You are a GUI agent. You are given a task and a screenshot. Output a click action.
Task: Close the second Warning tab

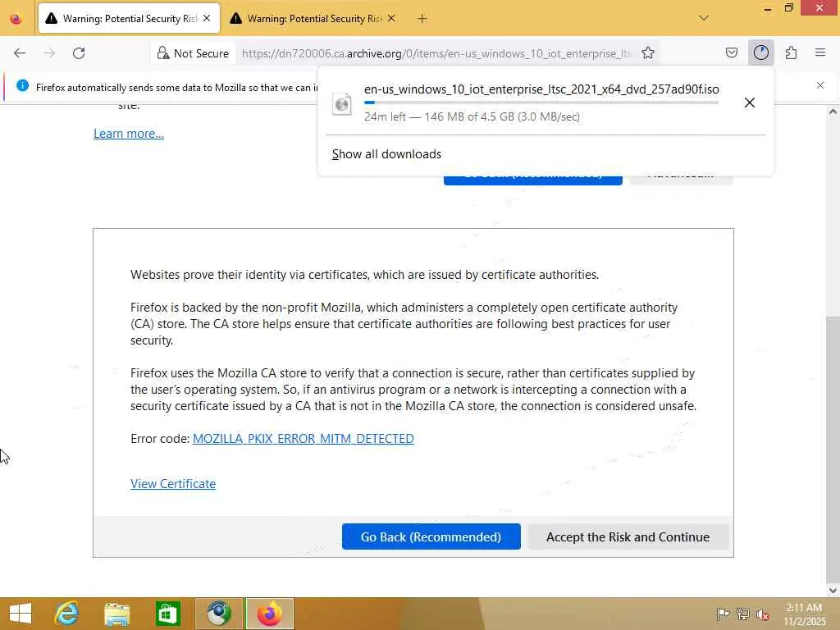point(391,18)
